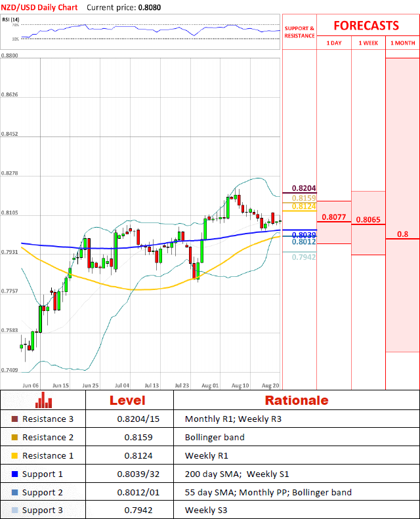Switch to the 1 WEEK forecast column

(368, 43)
